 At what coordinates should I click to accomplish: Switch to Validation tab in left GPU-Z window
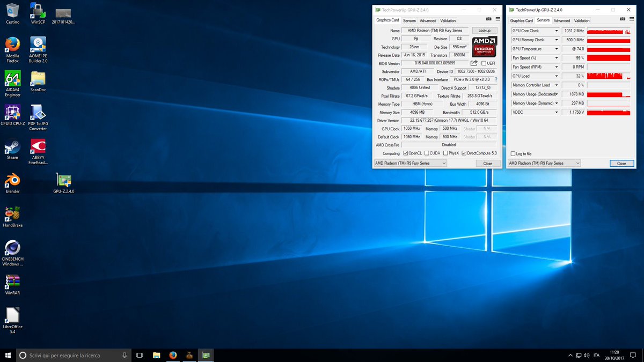pyautogui.click(x=448, y=21)
